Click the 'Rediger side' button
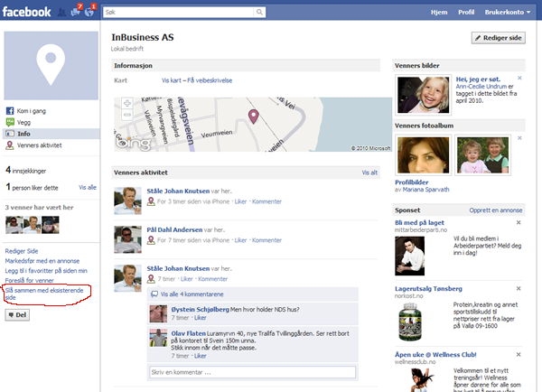The image size is (542, 392). pos(498,38)
